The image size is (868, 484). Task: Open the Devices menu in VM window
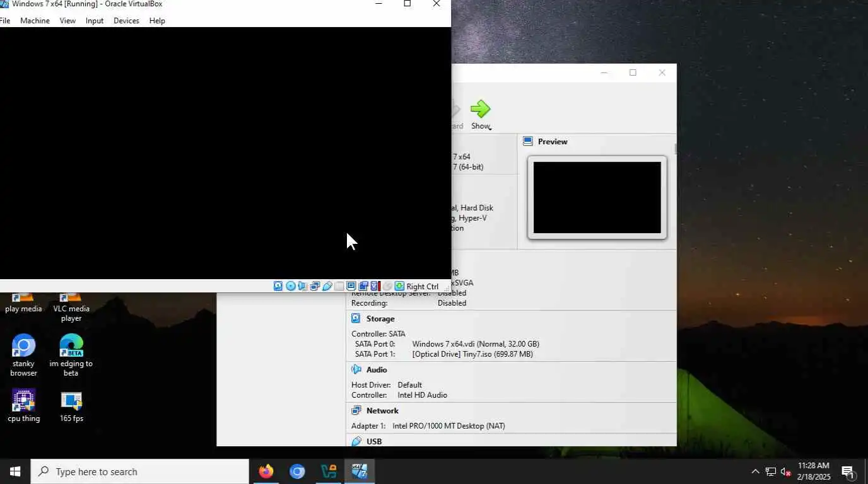(x=126, y=21)
